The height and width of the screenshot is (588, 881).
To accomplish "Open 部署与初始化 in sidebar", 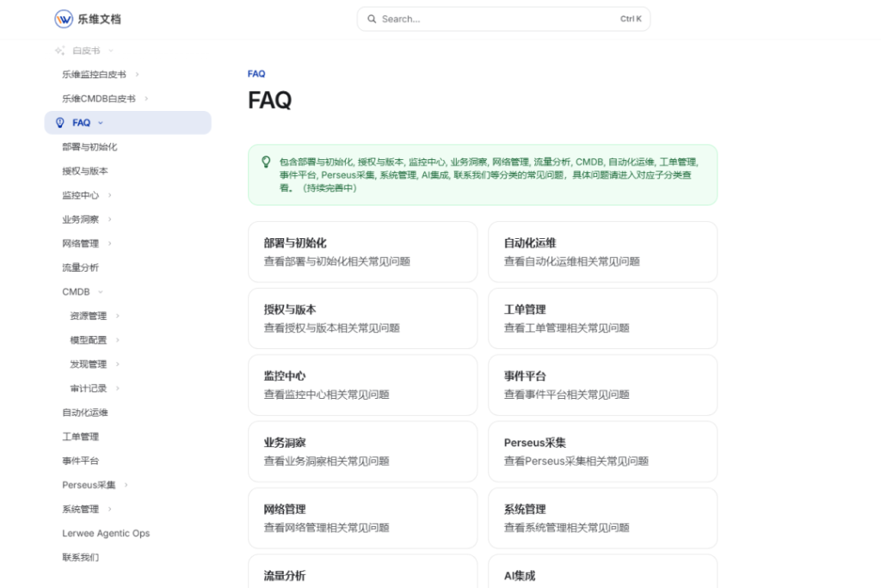I will click(89, 147).
